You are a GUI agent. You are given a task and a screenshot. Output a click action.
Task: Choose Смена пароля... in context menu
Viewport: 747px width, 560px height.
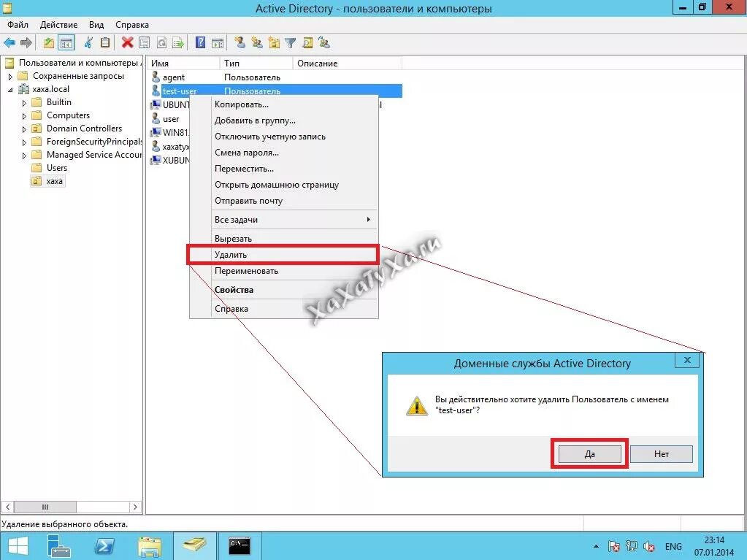pos(284,153)
